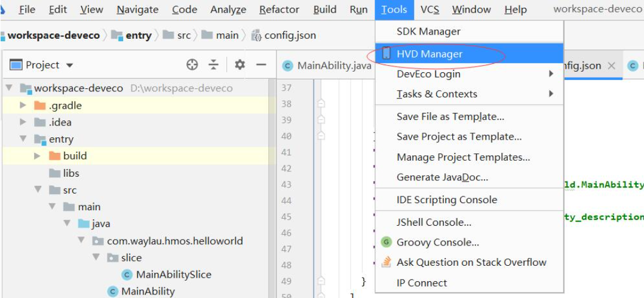Click the Groovy Console green icon
The height and width of the screenshot is (298, 644).
point(386,242)
